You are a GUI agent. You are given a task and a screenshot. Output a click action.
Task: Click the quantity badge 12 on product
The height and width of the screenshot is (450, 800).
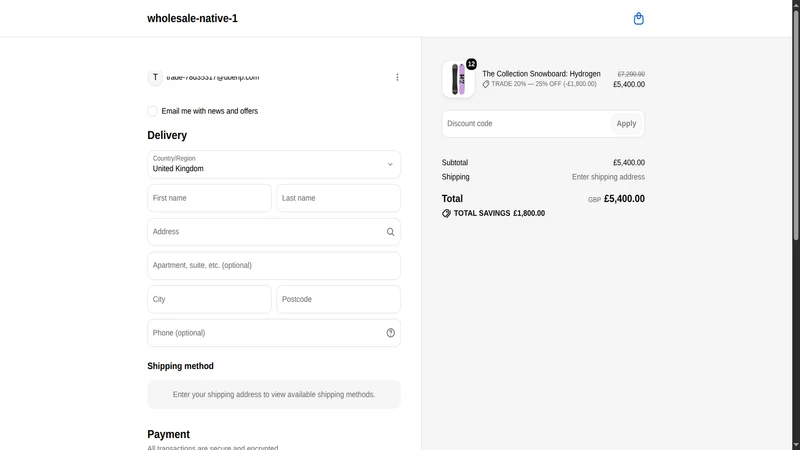click(x=471, y=64)
